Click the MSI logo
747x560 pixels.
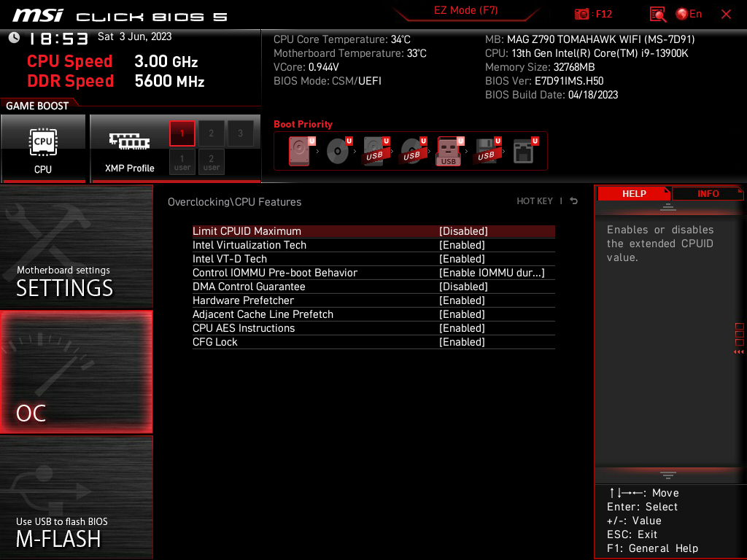(x=38, y=16)
